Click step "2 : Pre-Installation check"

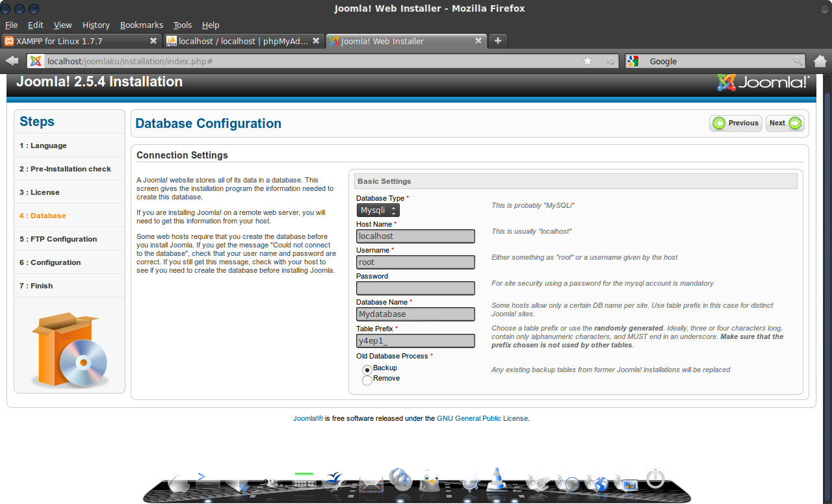[65, 169]
